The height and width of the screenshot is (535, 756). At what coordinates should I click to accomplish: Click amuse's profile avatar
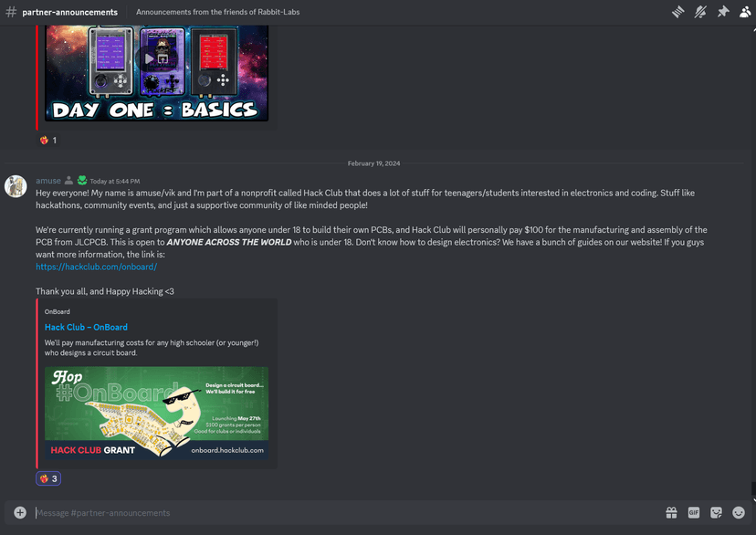16,186
